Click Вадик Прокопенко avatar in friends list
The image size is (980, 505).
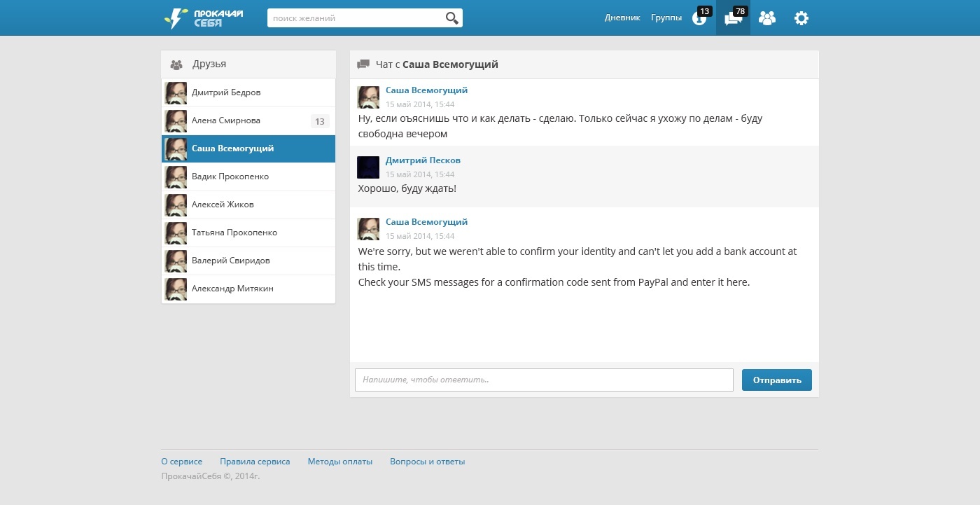(176, 177)
